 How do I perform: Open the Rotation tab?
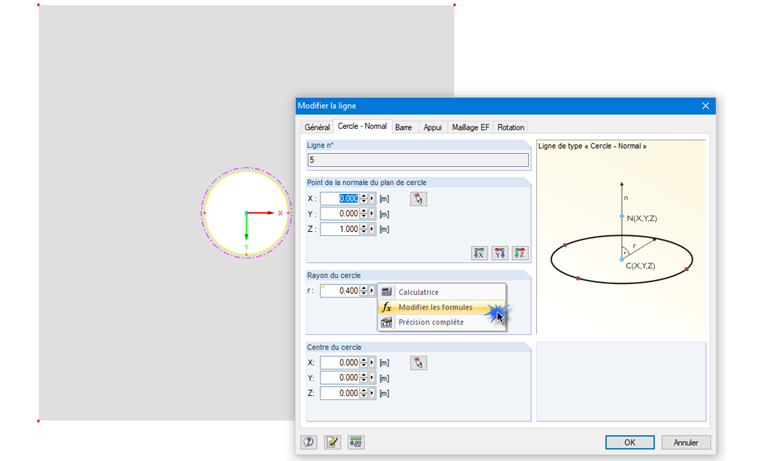point(510,127)
